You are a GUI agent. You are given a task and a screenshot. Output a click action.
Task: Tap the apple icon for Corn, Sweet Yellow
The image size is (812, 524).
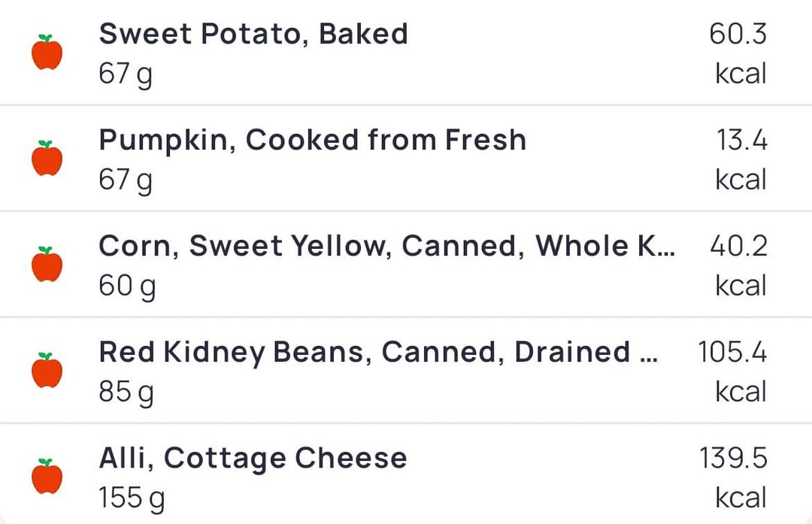[47, 264]
